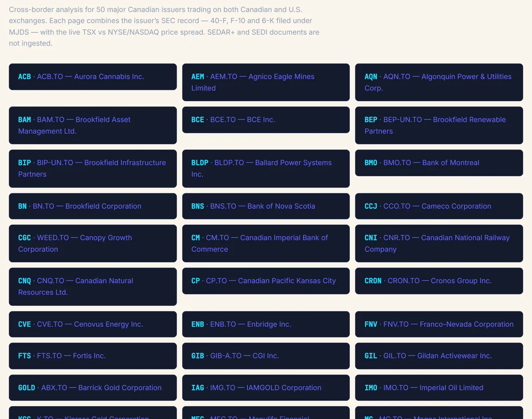
Task: Open the Brookfield Renewable Partners BEP card
Action: click(x=439, y=125)
